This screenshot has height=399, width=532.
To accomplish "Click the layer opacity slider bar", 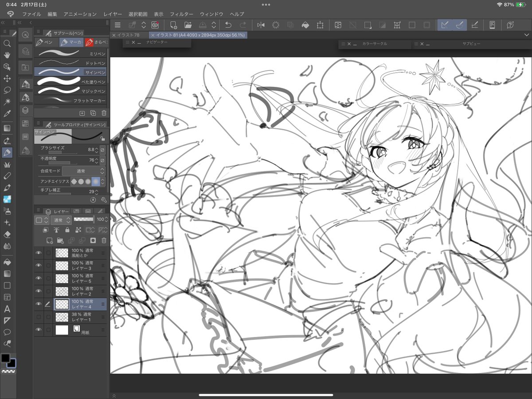I will point(83,220).
